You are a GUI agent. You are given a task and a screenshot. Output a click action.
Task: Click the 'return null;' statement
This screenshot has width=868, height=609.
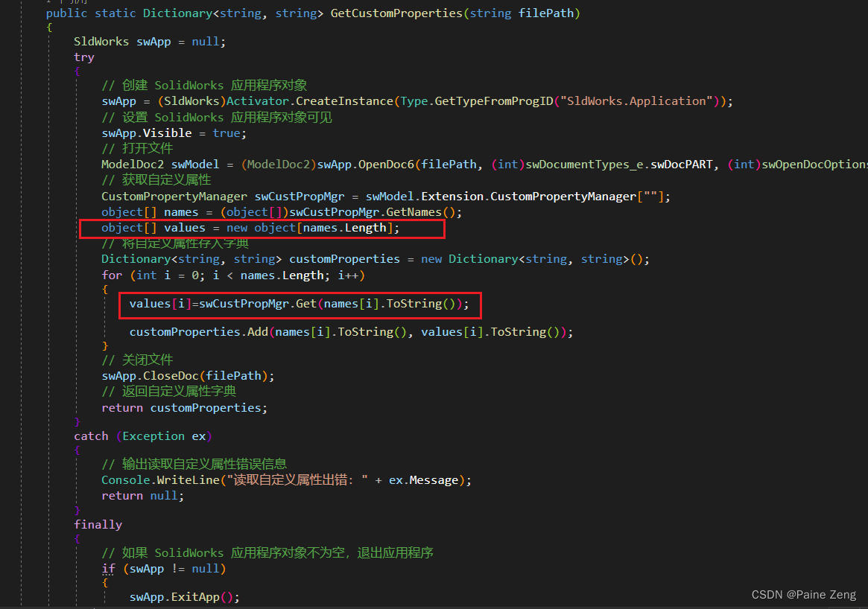(143, 496)
